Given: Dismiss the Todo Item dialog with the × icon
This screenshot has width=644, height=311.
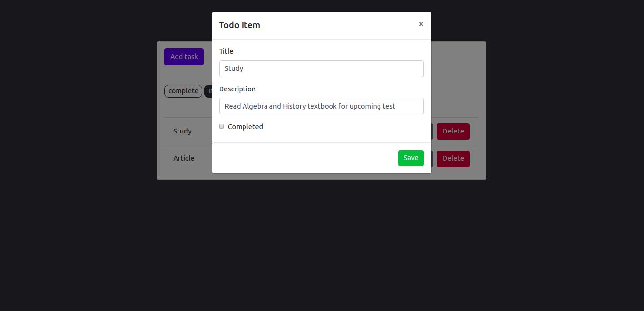Looking at the screenshot, I should (x=421, y=24).
